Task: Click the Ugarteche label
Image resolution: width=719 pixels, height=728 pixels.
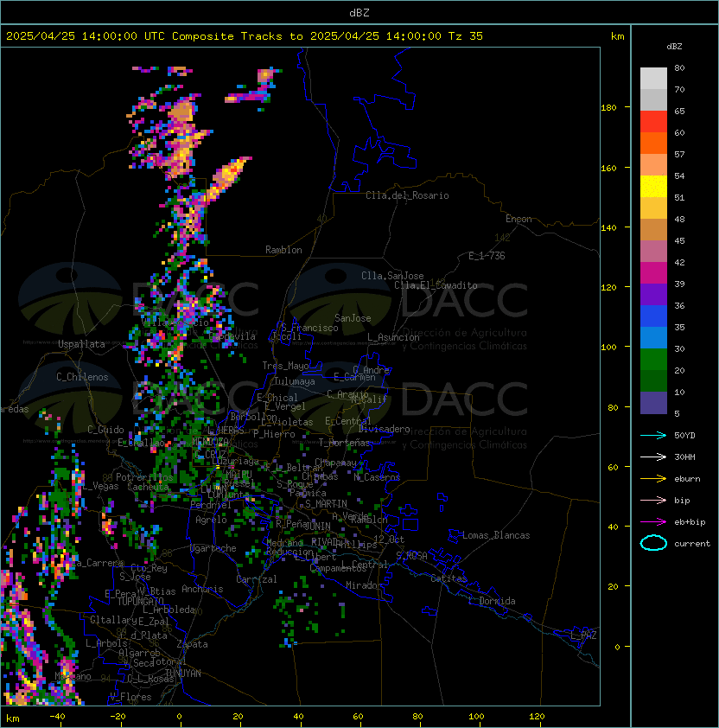Action: (x=213, y=548)
